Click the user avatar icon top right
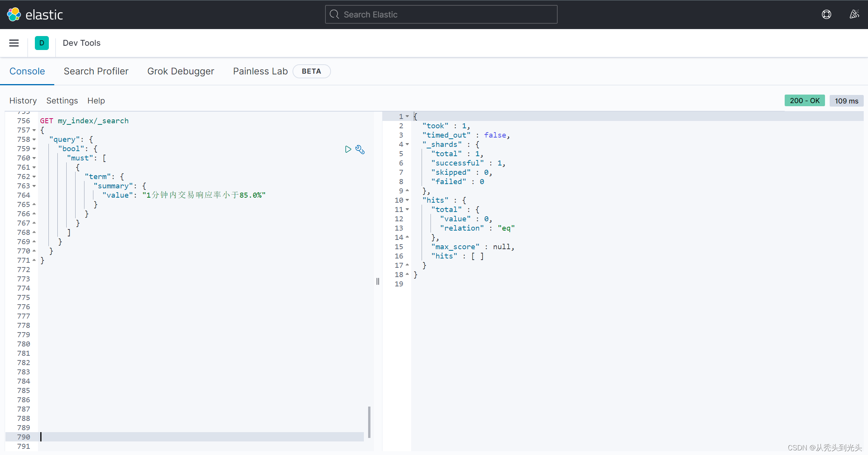Screen dimensions: 868x455 click(x=854, y=14)
